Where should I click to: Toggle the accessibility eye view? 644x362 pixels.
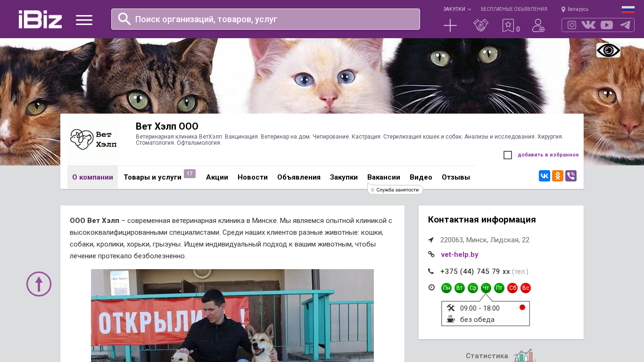[x=608, y=50]
